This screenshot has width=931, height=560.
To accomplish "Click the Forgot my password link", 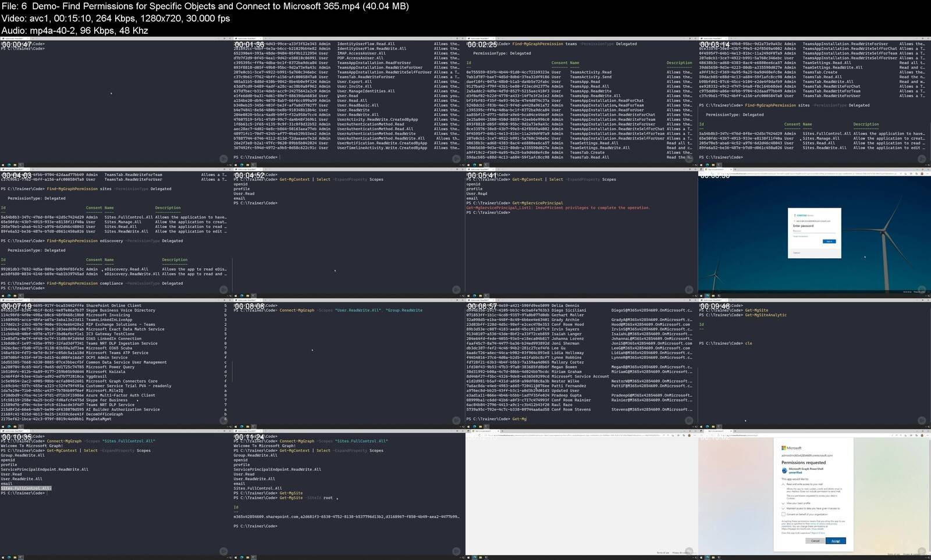I will tap(801, 237).
